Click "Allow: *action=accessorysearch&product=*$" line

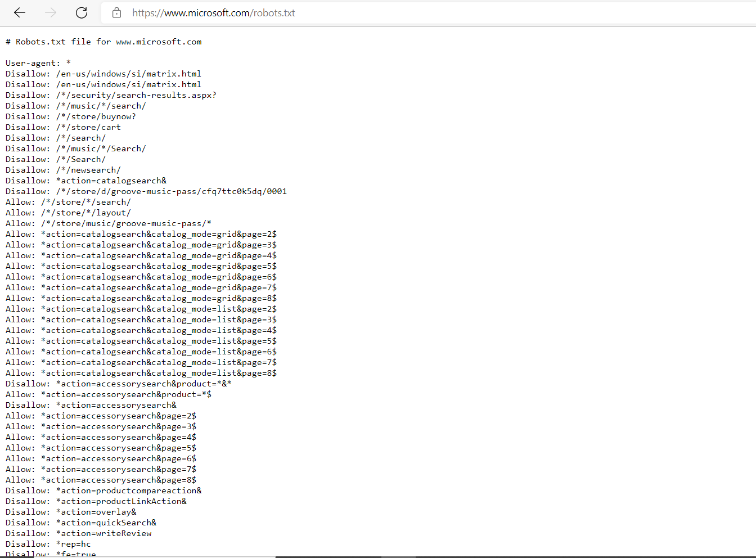point(109,394)
